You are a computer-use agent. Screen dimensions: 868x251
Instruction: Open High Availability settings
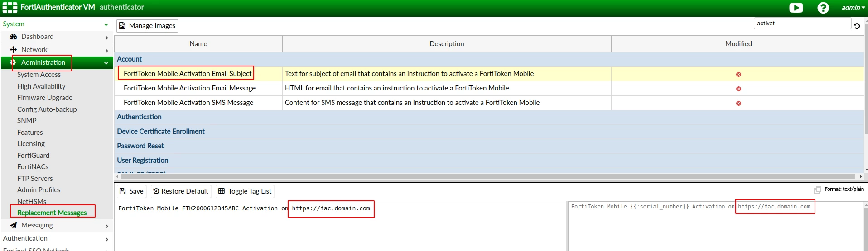point(41,86)
